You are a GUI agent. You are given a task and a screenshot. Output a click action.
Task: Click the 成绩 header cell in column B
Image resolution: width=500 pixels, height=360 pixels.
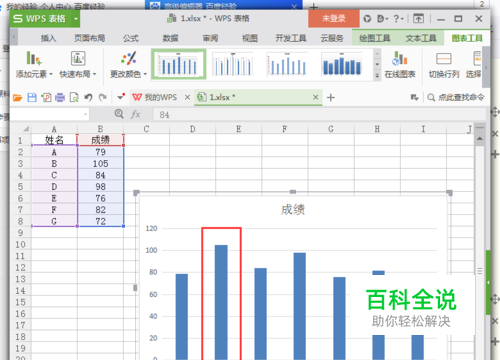100,140
